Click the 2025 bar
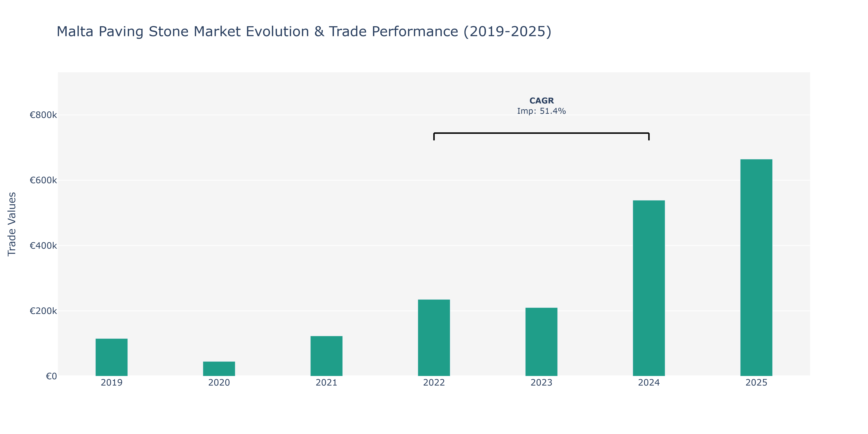The height and width of the screenshot is (434, 868). click(x=756, y=268)
